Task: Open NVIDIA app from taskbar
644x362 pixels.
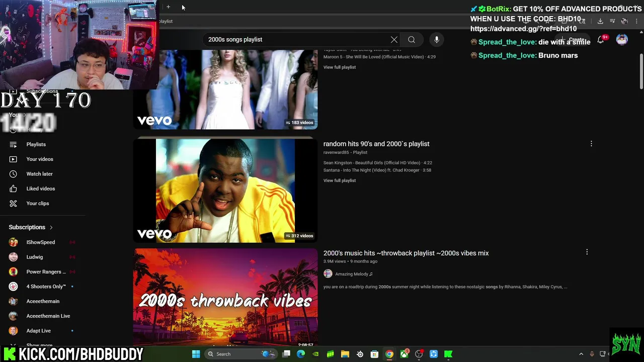Action: (315, 354)
